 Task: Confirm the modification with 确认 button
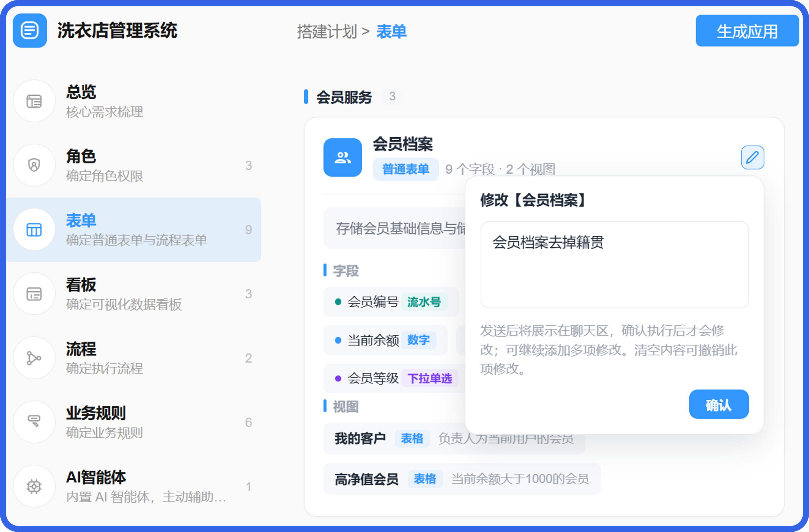(719, 404)
